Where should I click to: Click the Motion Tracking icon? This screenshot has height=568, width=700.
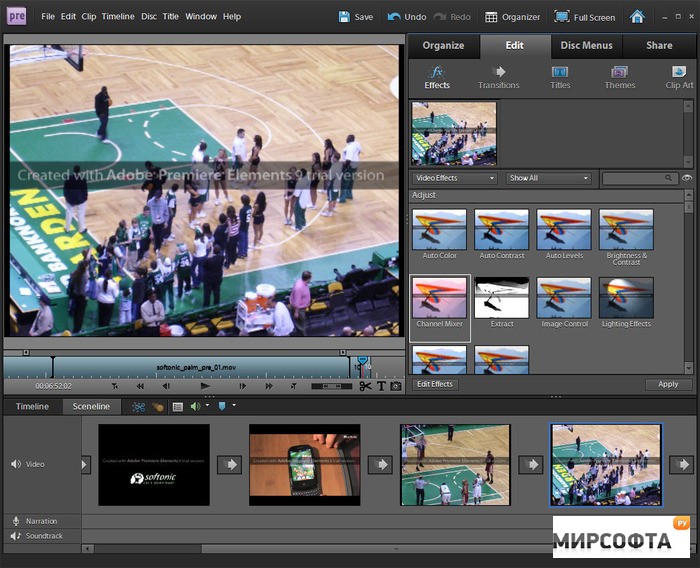[158, 407]
